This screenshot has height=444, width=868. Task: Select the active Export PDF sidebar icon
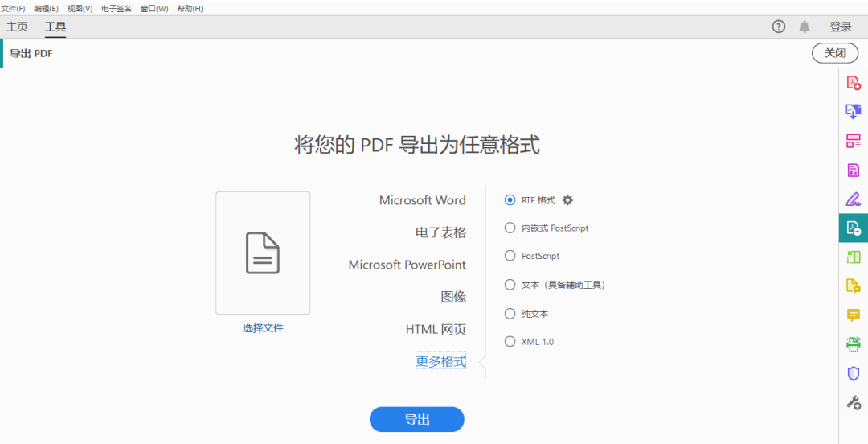coord(853,228)
